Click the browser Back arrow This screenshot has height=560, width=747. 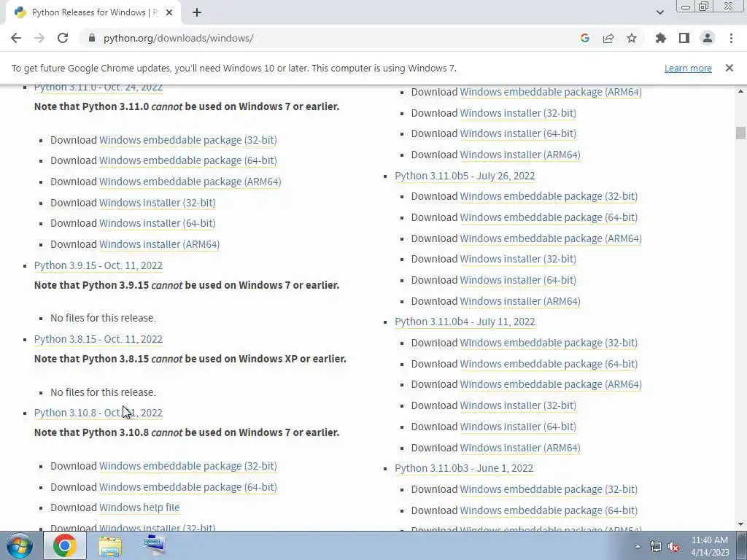click(x=16, y=38)
